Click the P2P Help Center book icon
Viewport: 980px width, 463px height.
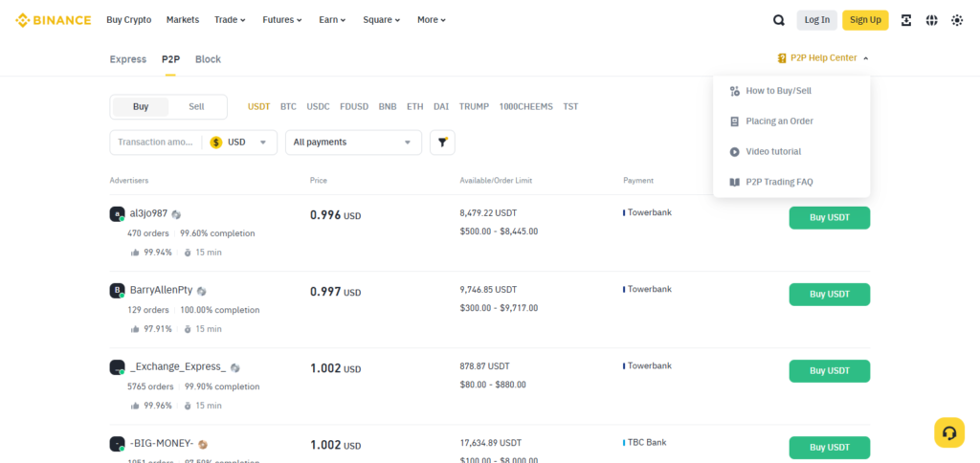point(781,58)
